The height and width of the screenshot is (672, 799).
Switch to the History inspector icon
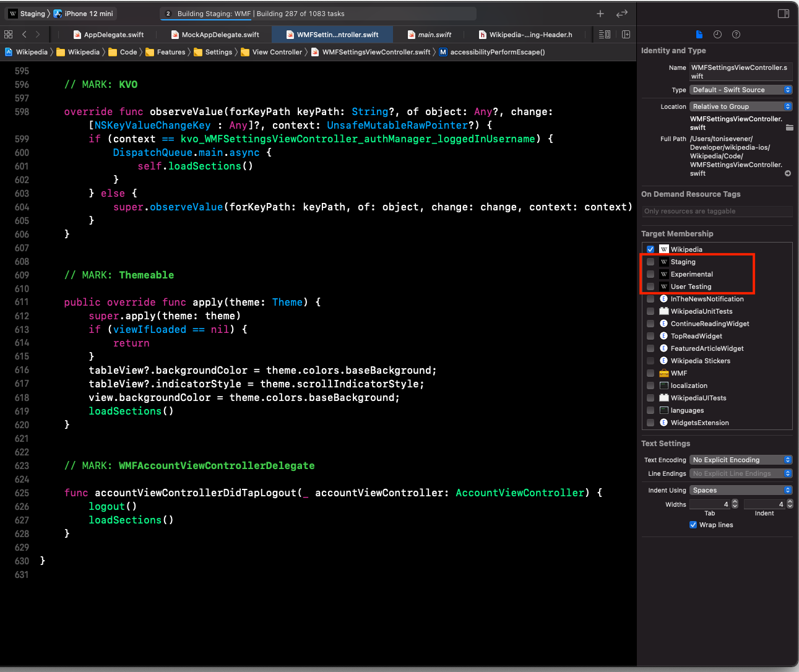click(717, 35)
